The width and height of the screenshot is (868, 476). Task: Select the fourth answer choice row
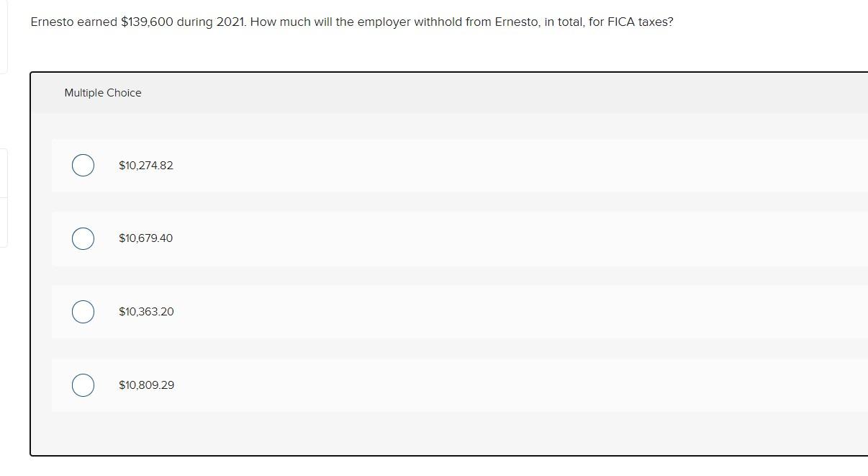click(x=360, y=385)
